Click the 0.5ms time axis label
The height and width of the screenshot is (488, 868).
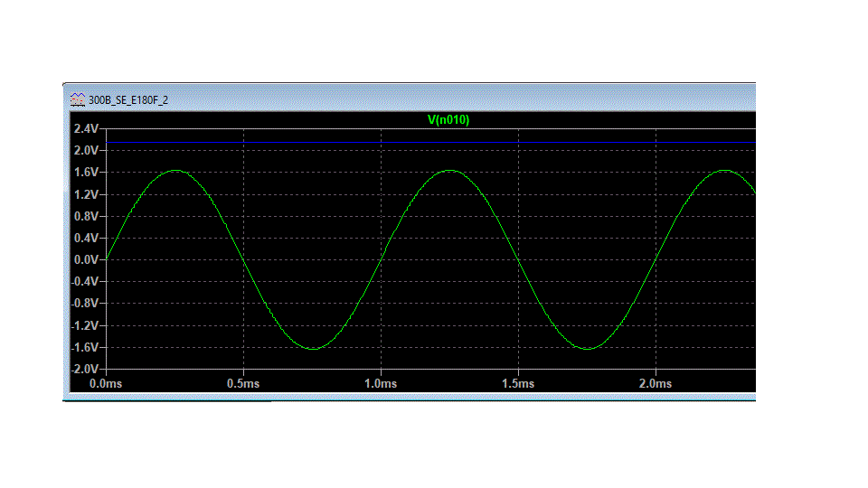click(x=243, y=383)
